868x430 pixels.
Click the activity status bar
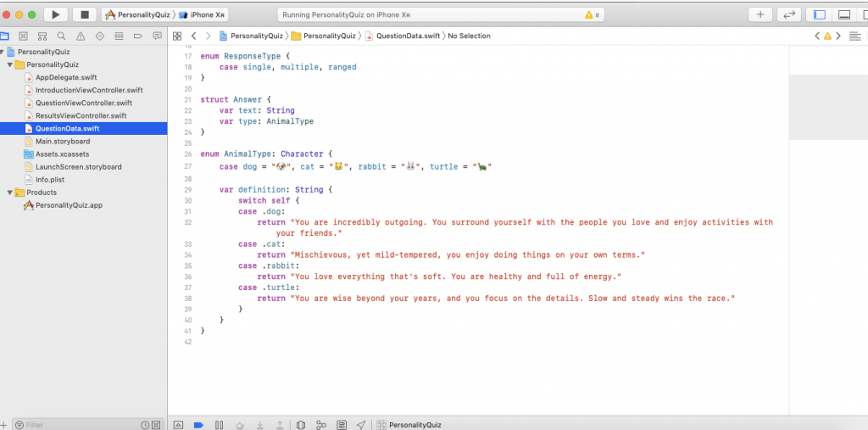coord(441,15)
